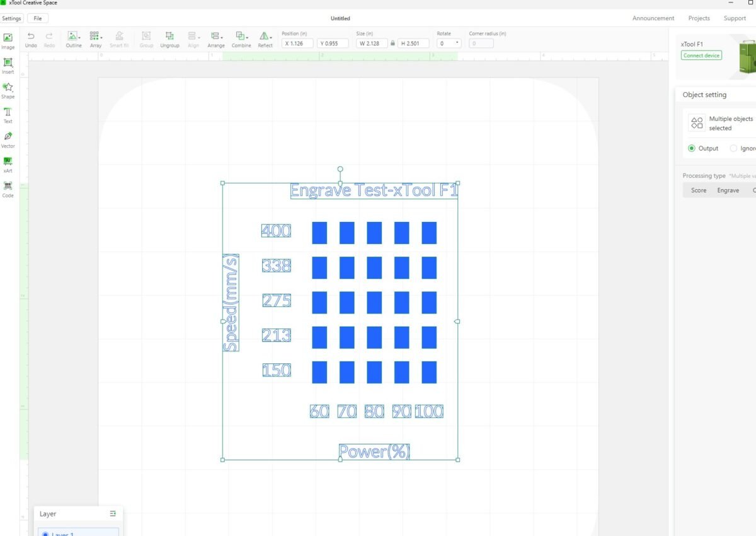
Task: Open the Insert tool
Action: (8, 66)
